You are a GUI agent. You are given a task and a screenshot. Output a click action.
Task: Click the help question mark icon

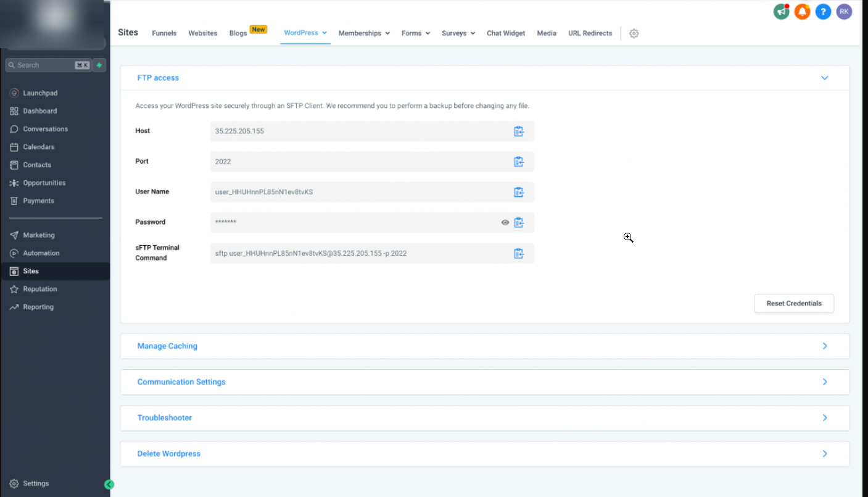pyautogui.click(x=823, y=12)
